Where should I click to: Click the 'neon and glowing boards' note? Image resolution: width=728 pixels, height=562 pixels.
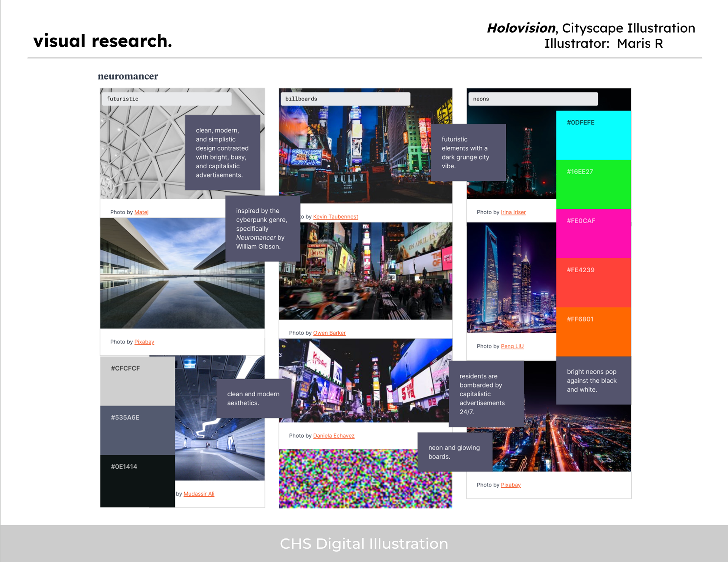click(455, 452)
